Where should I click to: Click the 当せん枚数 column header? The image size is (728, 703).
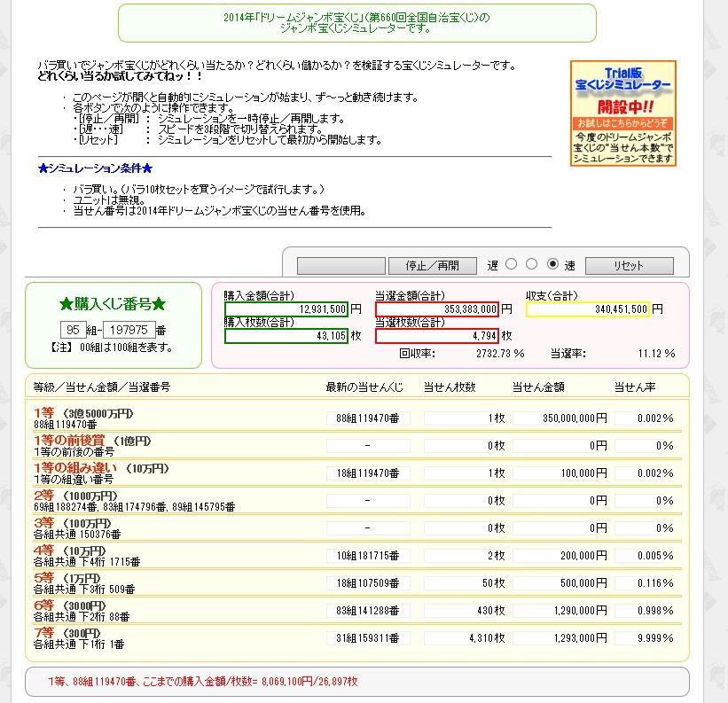click(450, 387)
